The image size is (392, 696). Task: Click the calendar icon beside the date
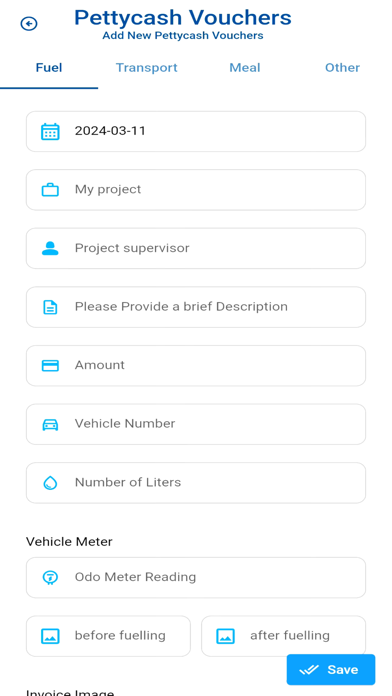click(x=50, y=131)
